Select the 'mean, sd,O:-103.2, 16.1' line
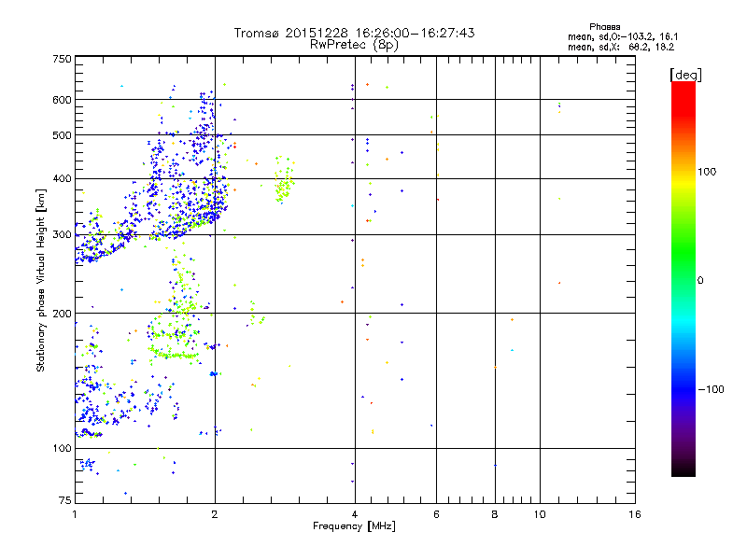The height and width of the screenshot is (560, 747). coord(623,36)
